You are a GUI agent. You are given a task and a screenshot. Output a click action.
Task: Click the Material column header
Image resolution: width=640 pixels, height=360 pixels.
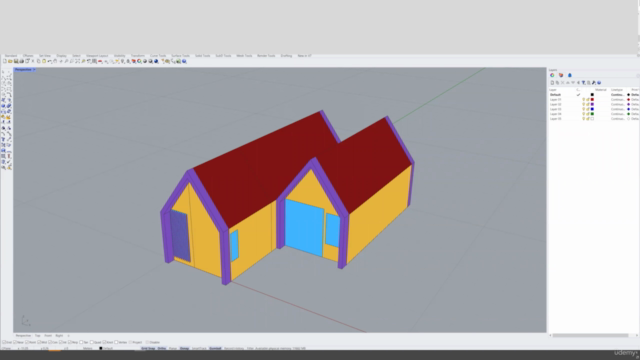click(601, 90)
